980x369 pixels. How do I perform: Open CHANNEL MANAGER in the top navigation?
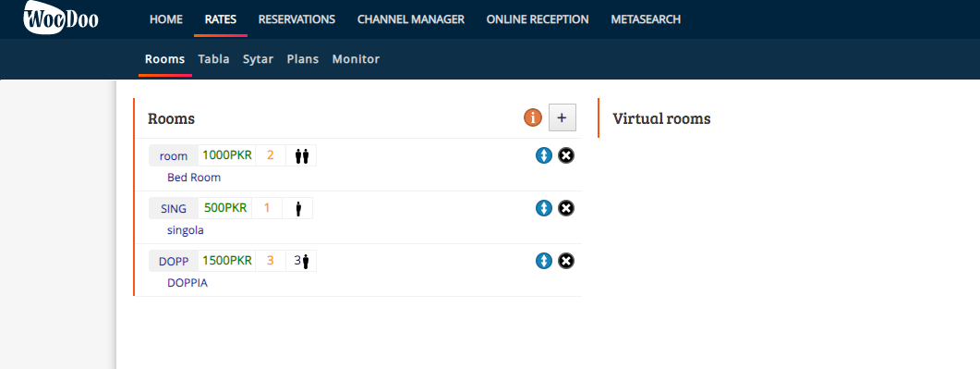(x=411, y=19)
